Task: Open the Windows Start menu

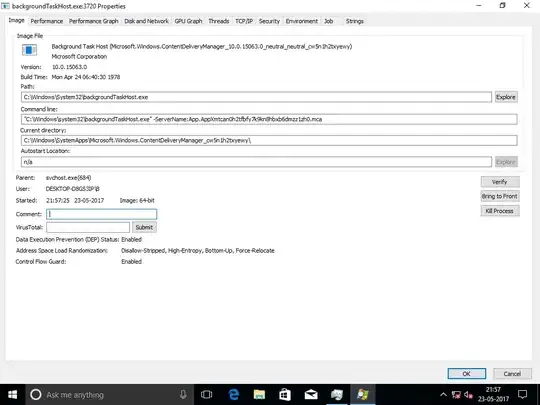Action: (12, 395)
